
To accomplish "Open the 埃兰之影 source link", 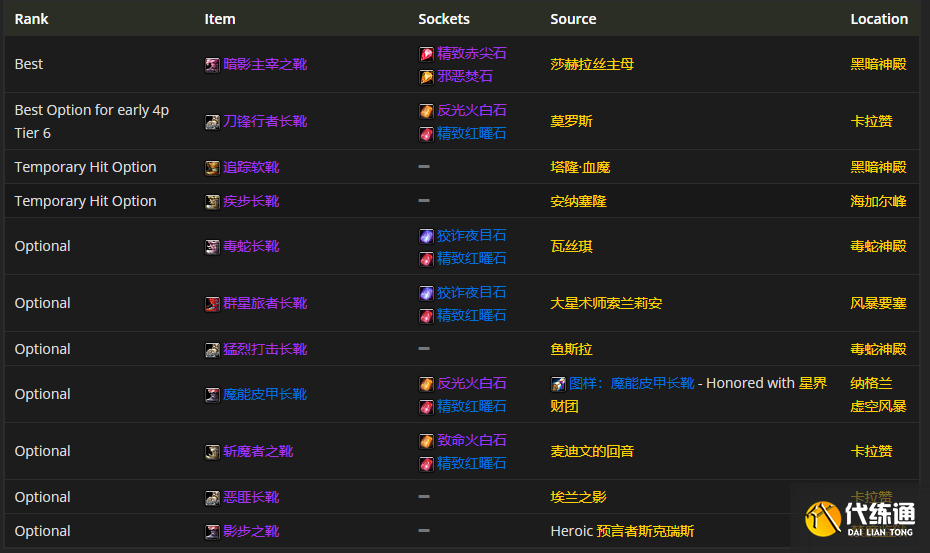I will [x=578, y=497].
